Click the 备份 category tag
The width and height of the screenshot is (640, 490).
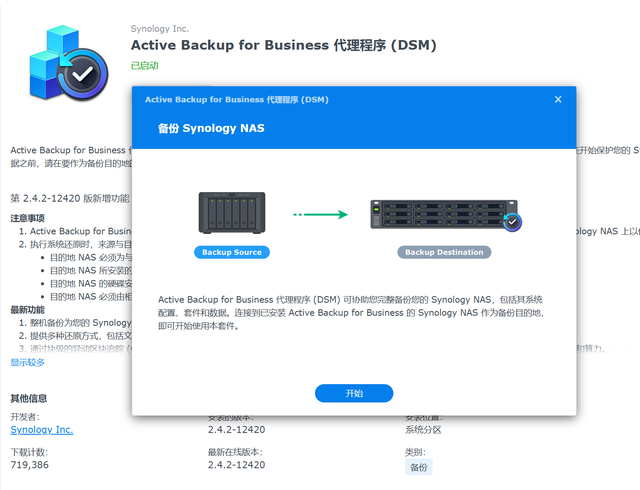418,467
